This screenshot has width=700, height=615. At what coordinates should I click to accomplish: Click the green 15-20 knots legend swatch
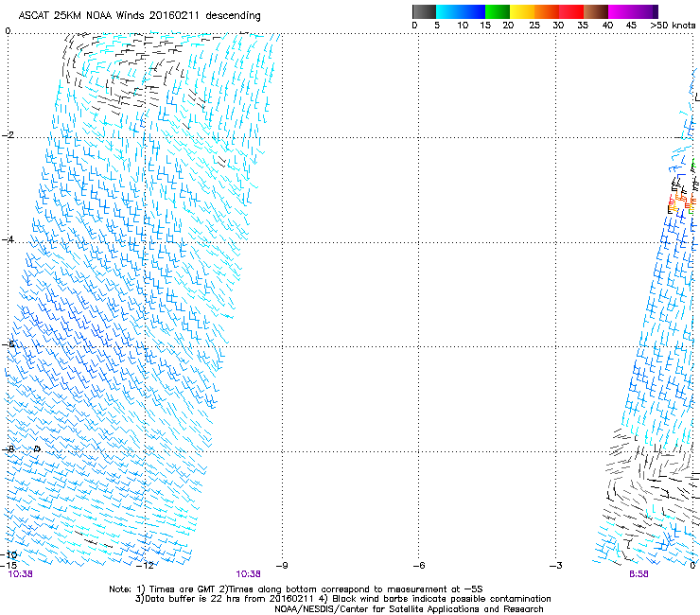tap(498, 11)
